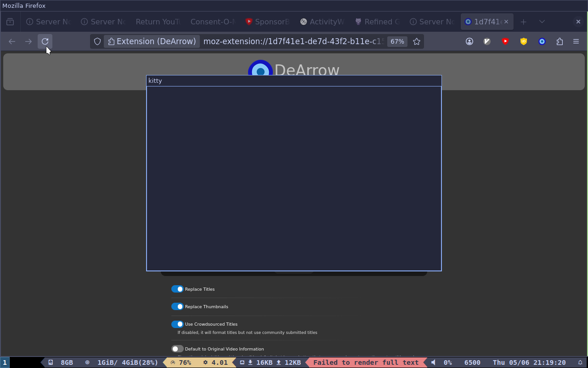Enable Default to Original Video Information
This screenshot has height=368, width=588.
[177, 349]
